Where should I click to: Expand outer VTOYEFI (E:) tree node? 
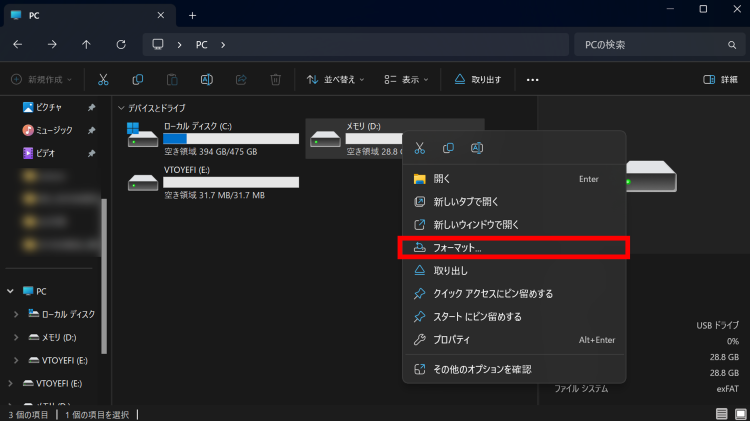point(10,383)
